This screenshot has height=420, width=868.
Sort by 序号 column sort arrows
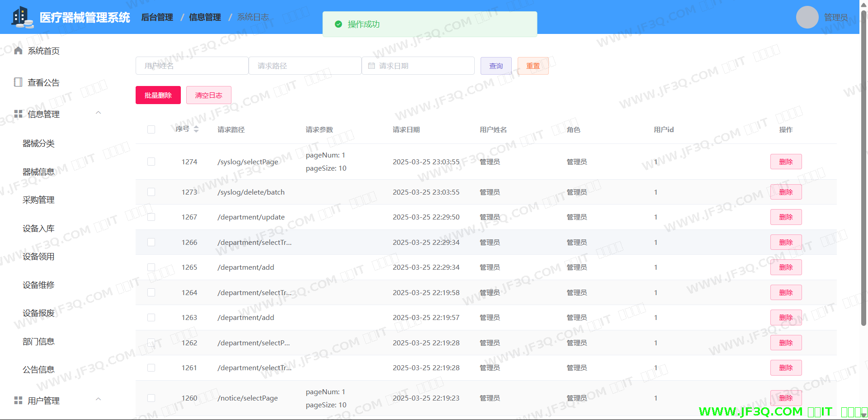pyautogui.click(x=196, y=129)
